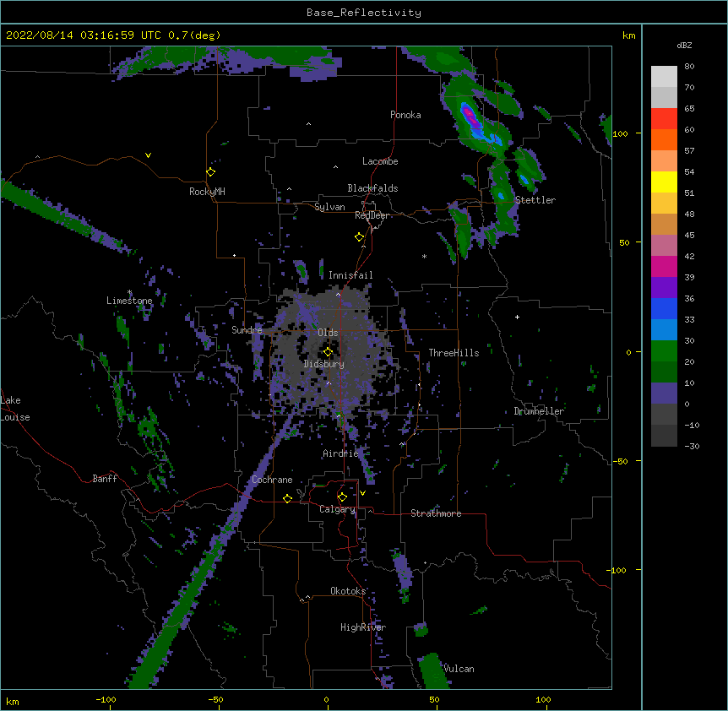
Task: Click the bottom axis tick label -100
Action: pos(106,699)
